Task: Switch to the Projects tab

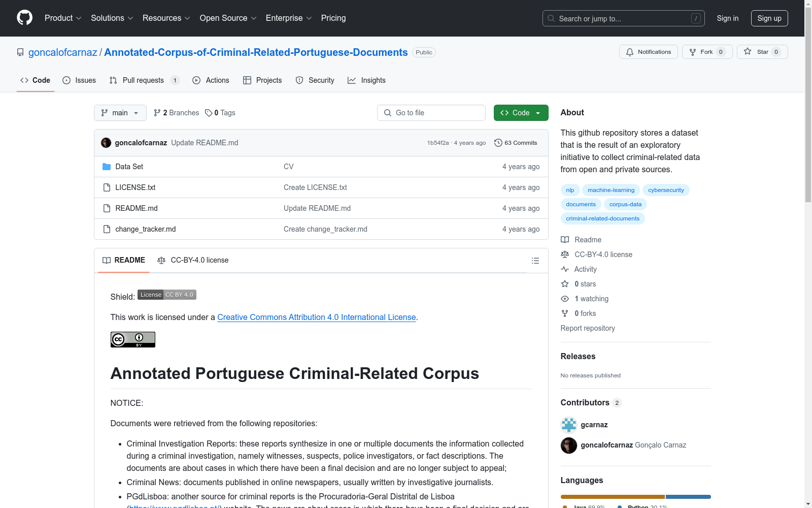Action: (262, 80)
